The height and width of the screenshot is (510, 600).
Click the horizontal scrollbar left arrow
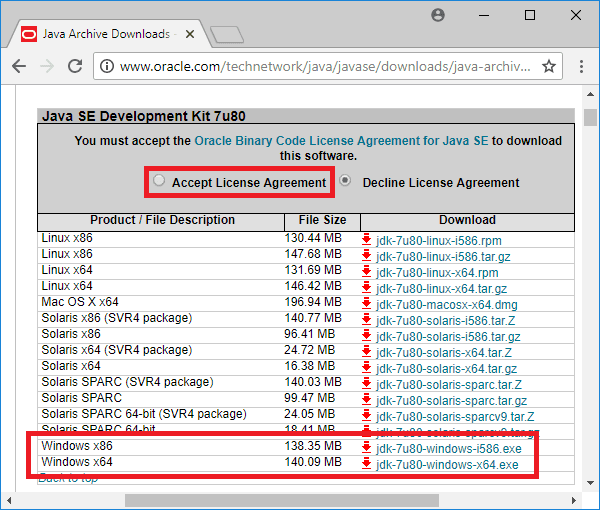tap(8, 500)
